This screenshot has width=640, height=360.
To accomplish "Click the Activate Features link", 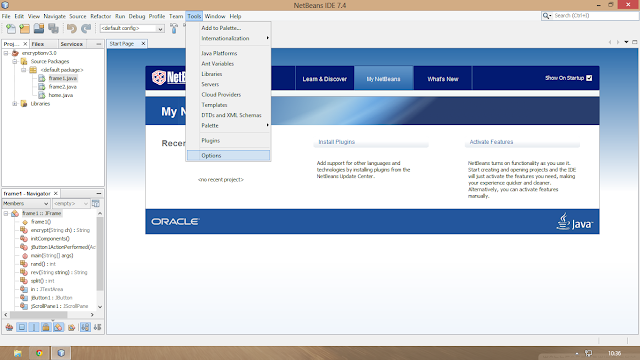I will pos(491,142).
